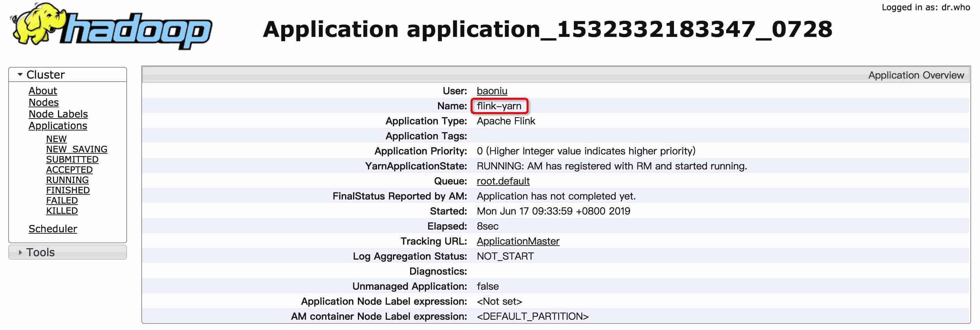Click the <DEFAULT_PARTITION> label value
This screenshot has height=330, width=980.
[x=532, y=316]
